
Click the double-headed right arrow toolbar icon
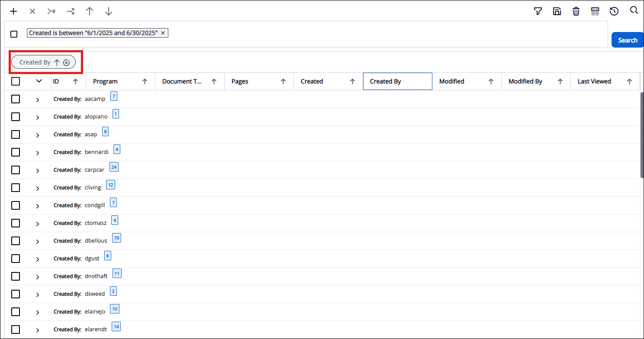[52, 11]
